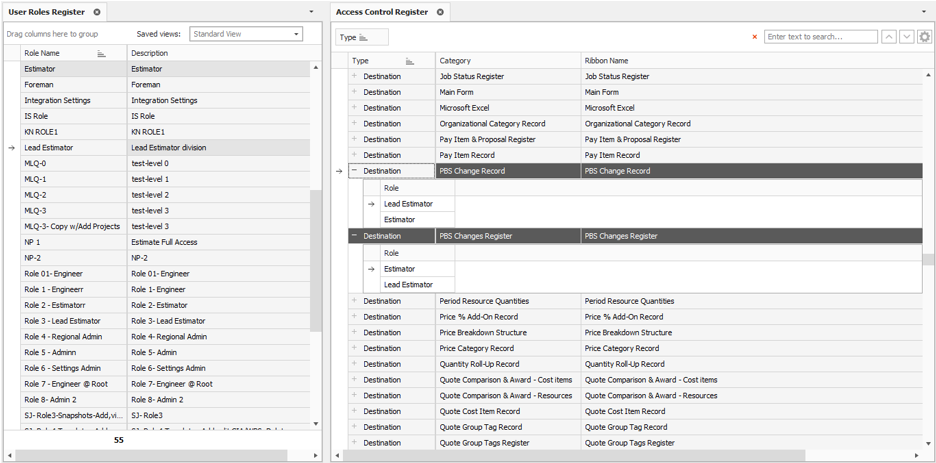Go to next search result arrow
The image size is (936, 463).
tap(906, 37)
